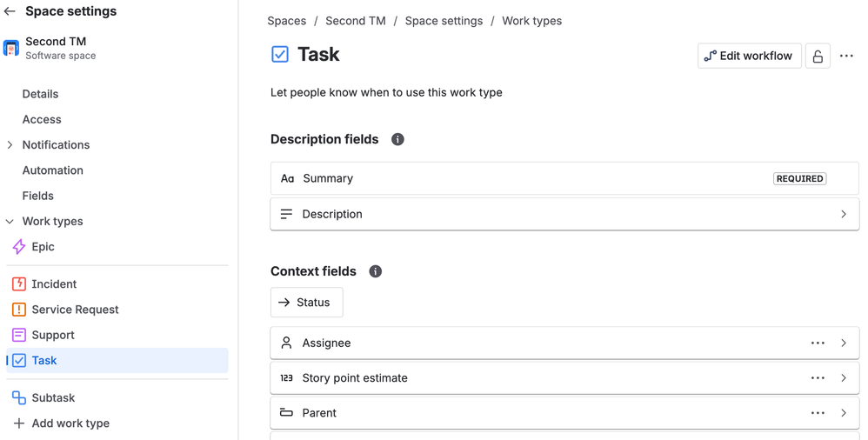Expand the Assignee field chevron
Viewport: 868px width, 440px height.
tap(844, 343)
